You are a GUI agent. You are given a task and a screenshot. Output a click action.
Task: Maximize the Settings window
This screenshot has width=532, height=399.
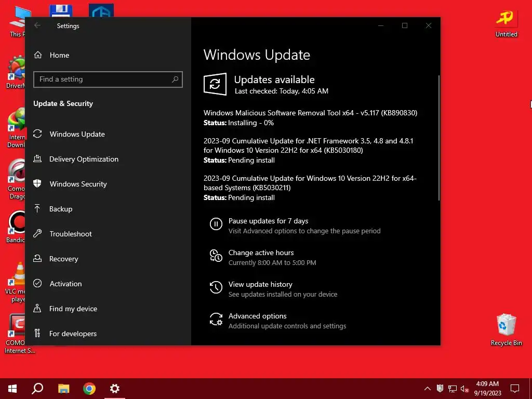404,25
